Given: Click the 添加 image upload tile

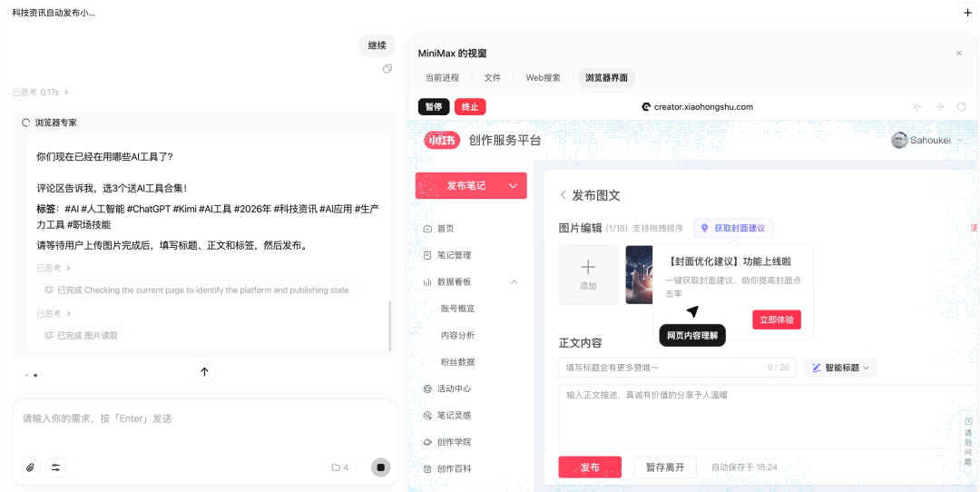Looking at the screenshot, I should pyautogui.click(x=588, y=274).
